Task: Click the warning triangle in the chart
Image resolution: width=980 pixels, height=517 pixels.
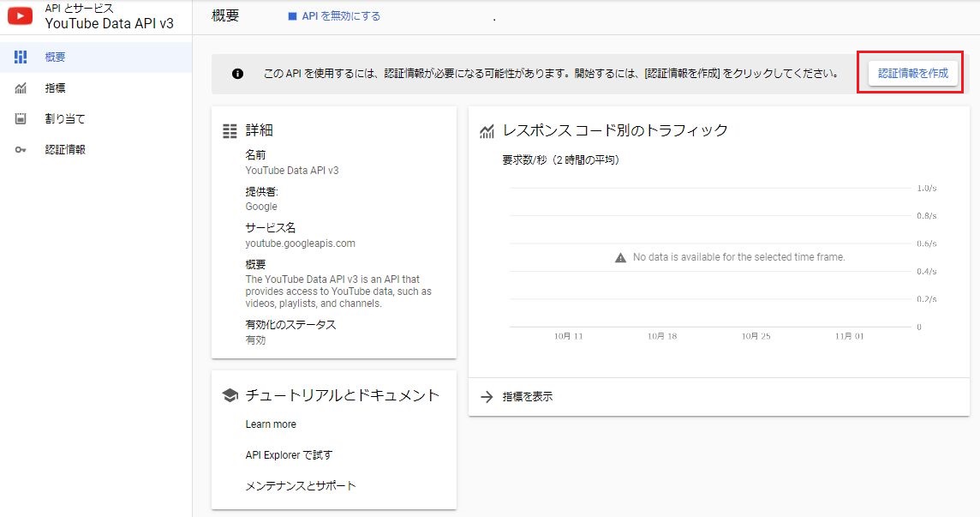Action: [620, 257]
